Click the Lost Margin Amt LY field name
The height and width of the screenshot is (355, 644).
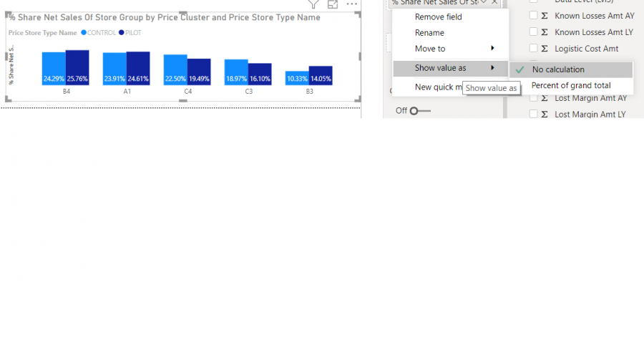pos(590,115)
